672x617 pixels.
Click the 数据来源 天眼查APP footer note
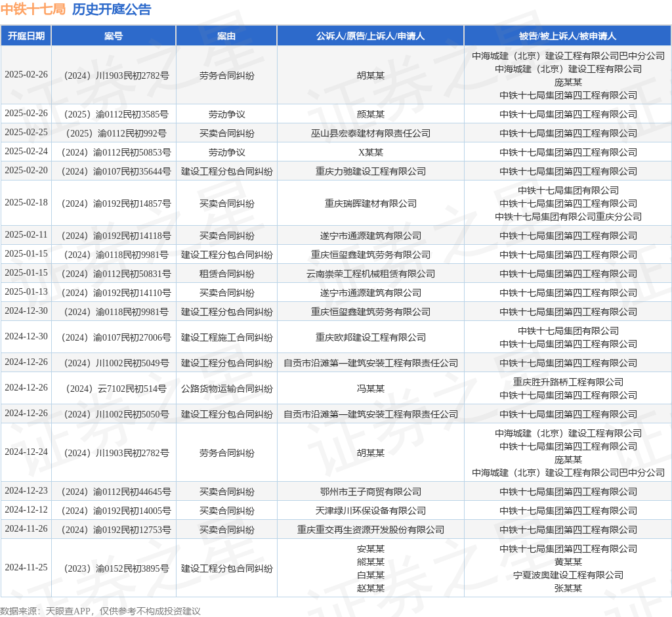pos(100,611)
